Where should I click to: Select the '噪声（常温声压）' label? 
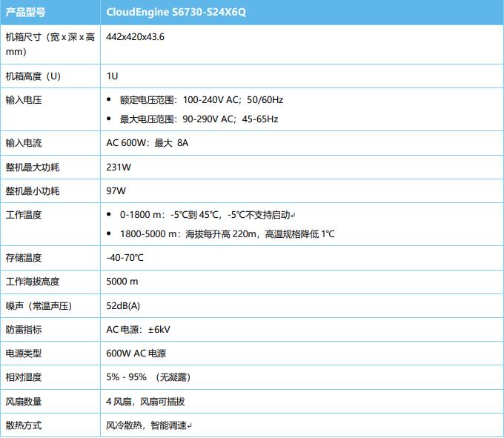(39, 306)
